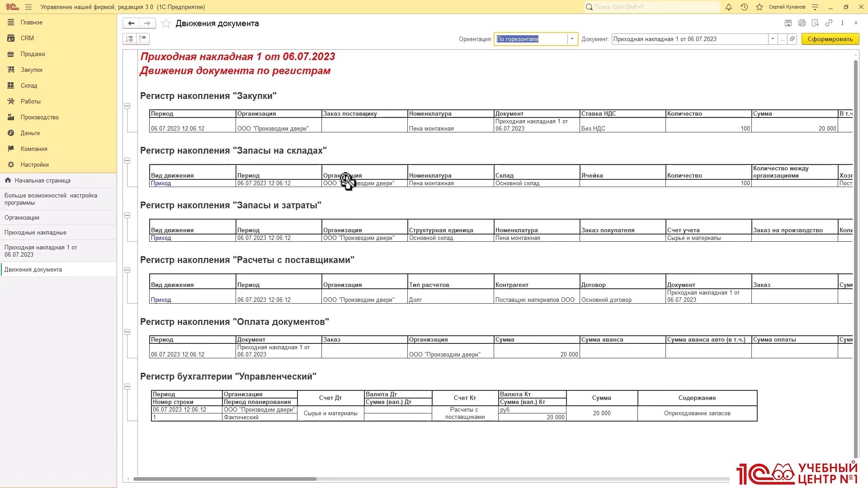Open the notifications bell

pos(729,7)
